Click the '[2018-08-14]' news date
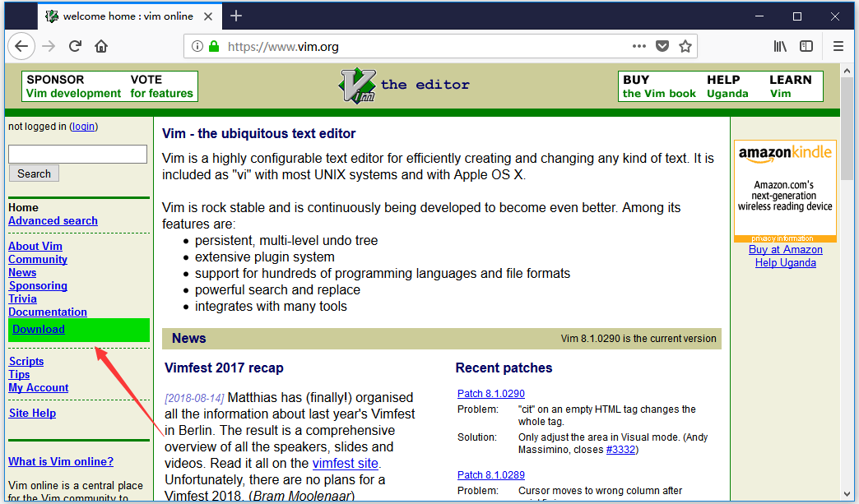This screenshot has height=504, width=859. click(194, 399)
